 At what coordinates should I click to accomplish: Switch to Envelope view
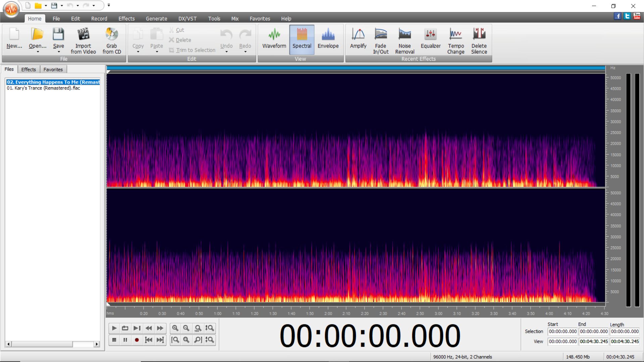(x=328, y=40)
